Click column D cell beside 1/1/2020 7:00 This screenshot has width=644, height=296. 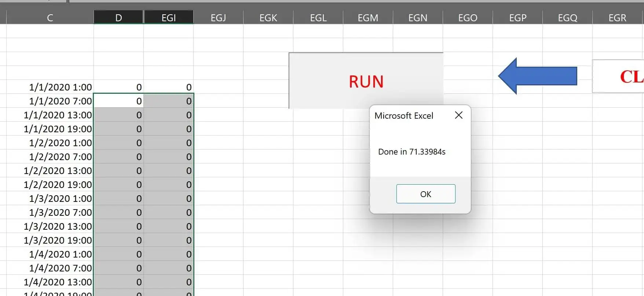click(118, 101)
